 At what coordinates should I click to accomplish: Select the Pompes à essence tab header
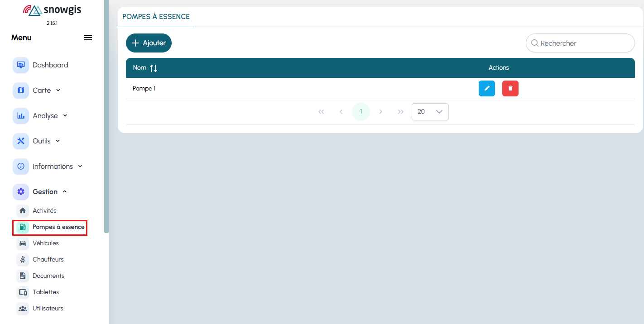tap(156, 17)
